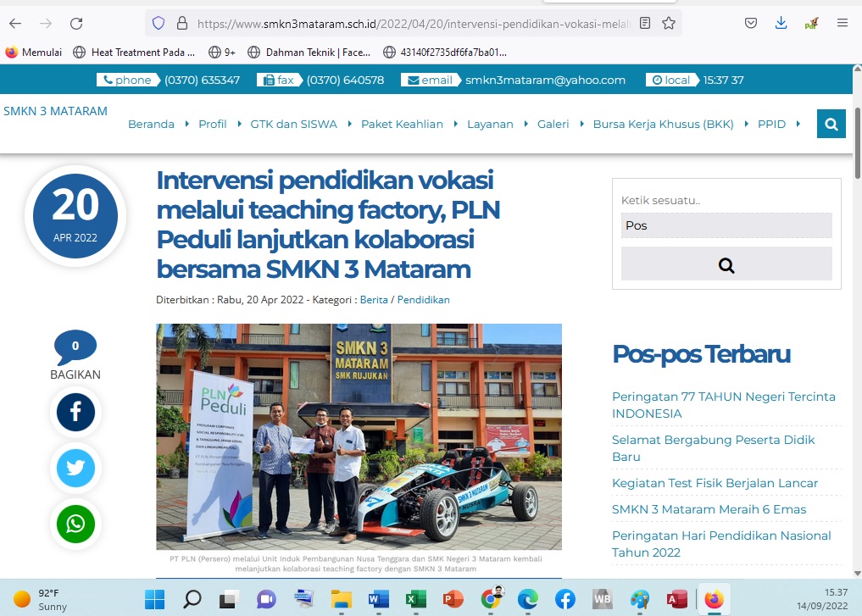Bookmark this page with star icon
This screenshot has height=616, width=862.
669,24
